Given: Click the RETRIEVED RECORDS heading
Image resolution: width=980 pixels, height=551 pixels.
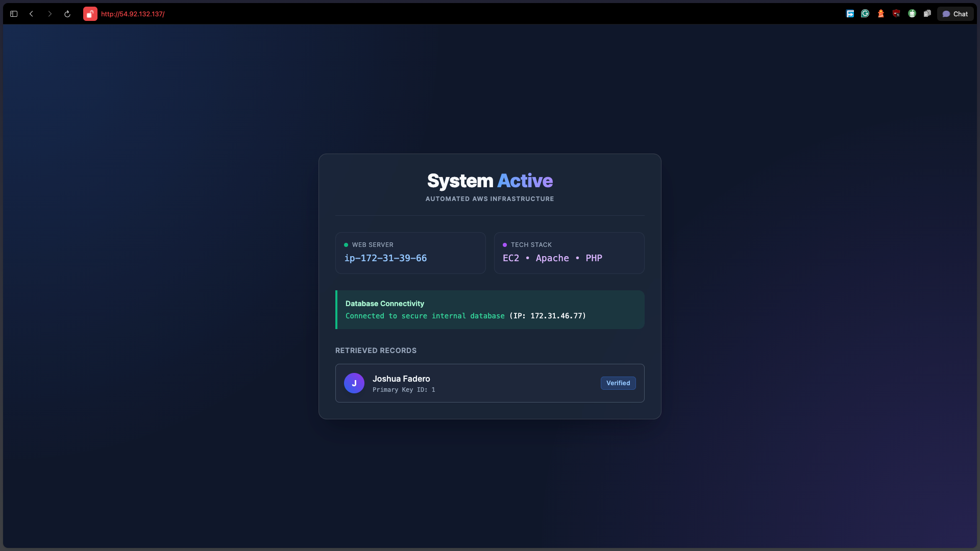Looking at the screenshot, I should [376, 350].
